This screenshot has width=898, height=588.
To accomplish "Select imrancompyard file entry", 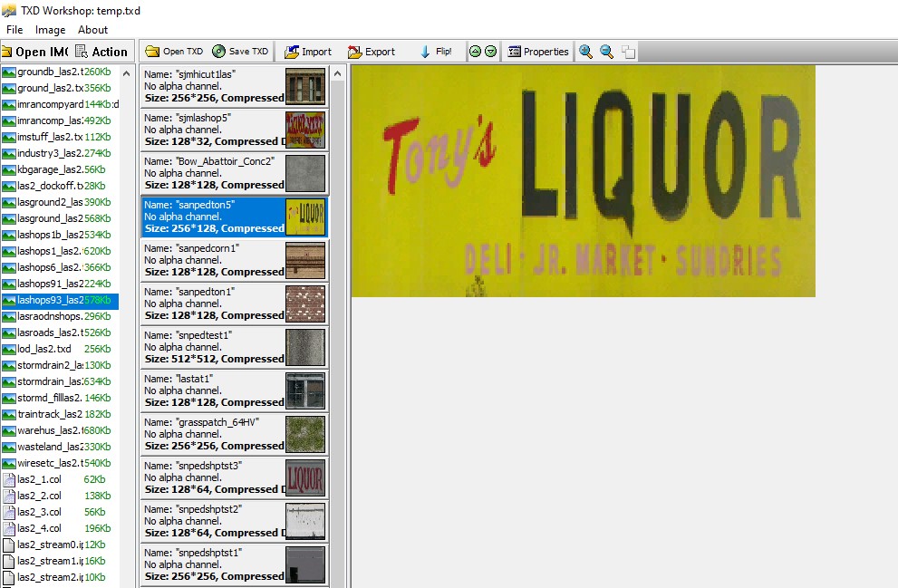I will click(60, 104).
